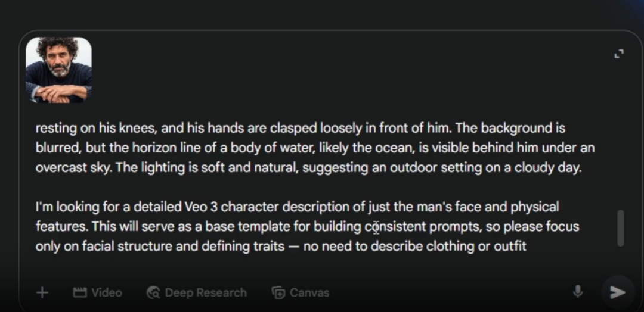644x312 pixels.
Task: Expand the prompt box to full screen
Action: 619,54
